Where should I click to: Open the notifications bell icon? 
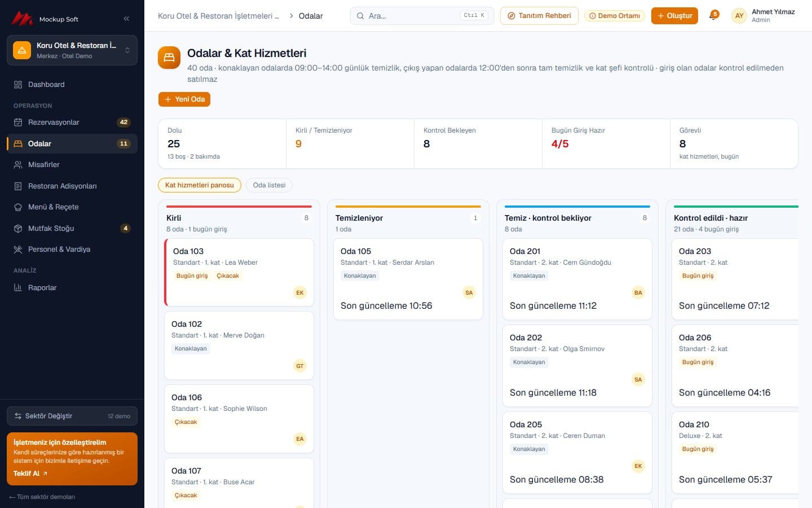tap(713, 16)
